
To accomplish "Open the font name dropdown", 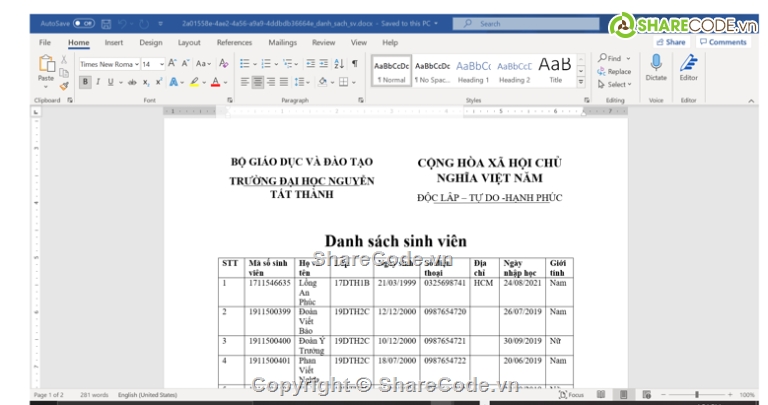I will point(137,64).
